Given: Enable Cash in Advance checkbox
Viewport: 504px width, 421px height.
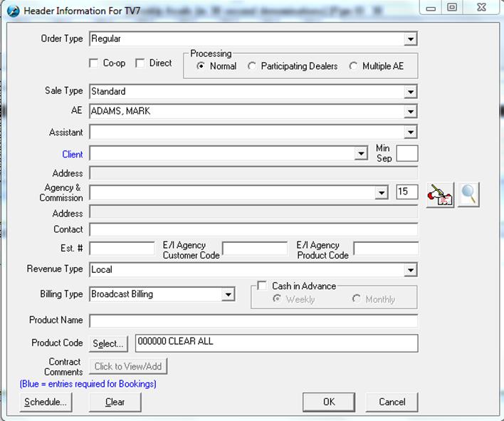Looking at the screenshot, I should click(263, 286).
